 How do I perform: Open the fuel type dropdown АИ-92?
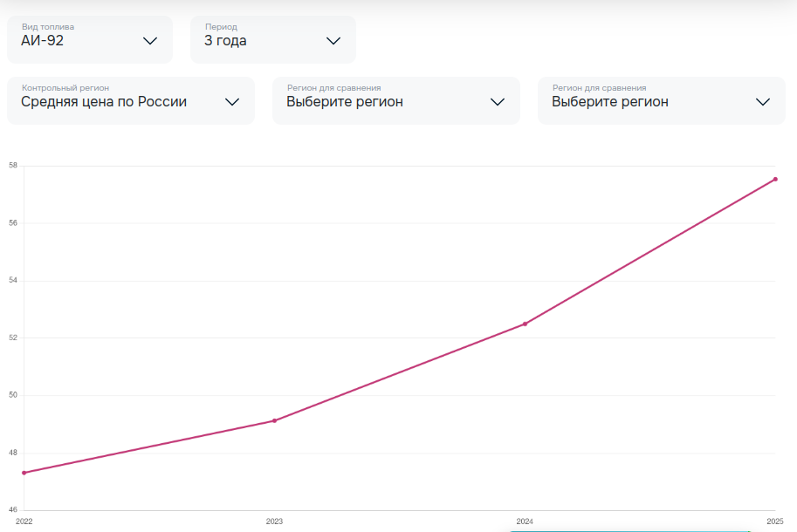[90, 39]
